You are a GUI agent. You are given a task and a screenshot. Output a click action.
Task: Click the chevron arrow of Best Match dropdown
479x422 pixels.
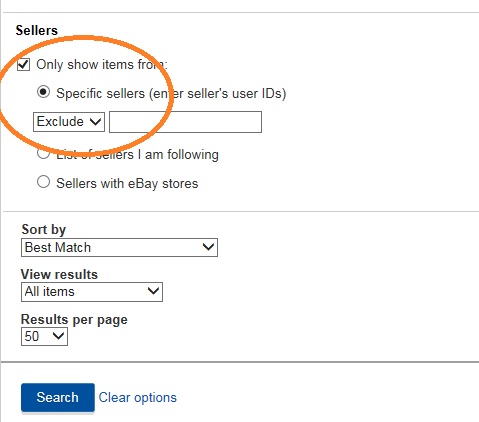[208, 247]
